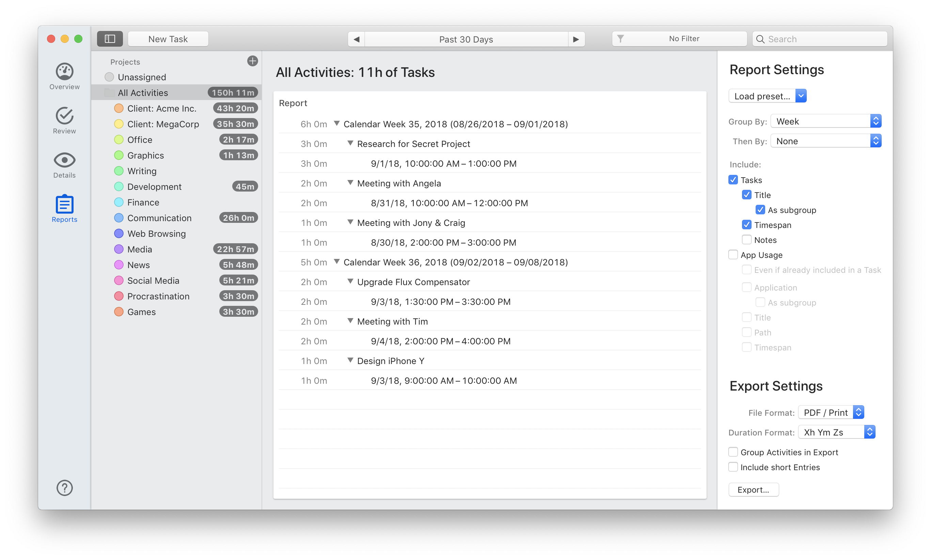Open the Review panel
Screen dimensions: 931x560
pyautogui.click(x=64, y=122)
